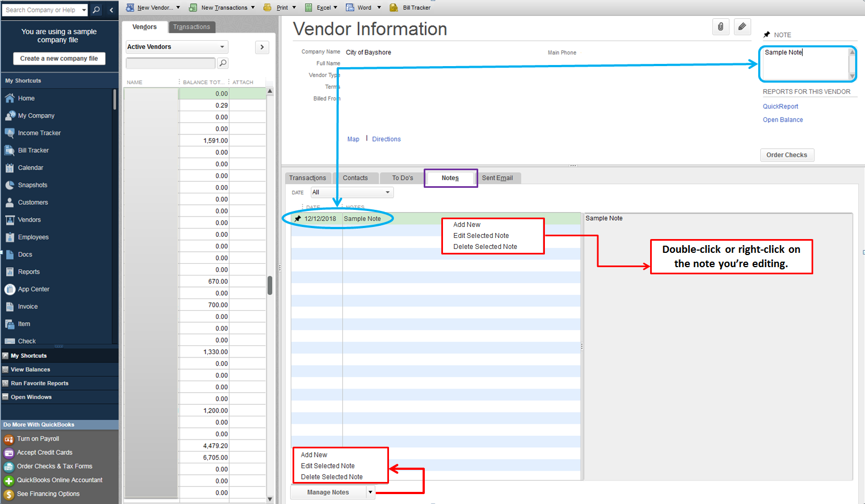Open the Calendar shortcut

(x=24, y=167)
